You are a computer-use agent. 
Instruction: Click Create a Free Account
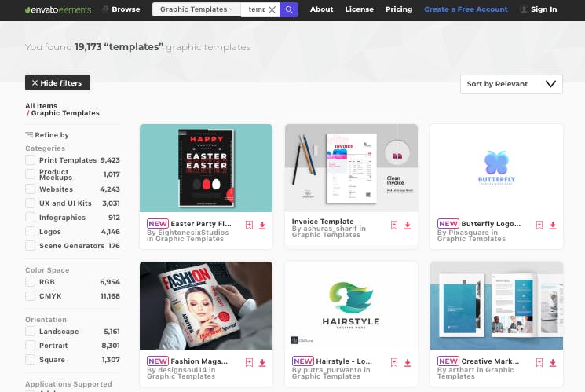coord(466,9)
